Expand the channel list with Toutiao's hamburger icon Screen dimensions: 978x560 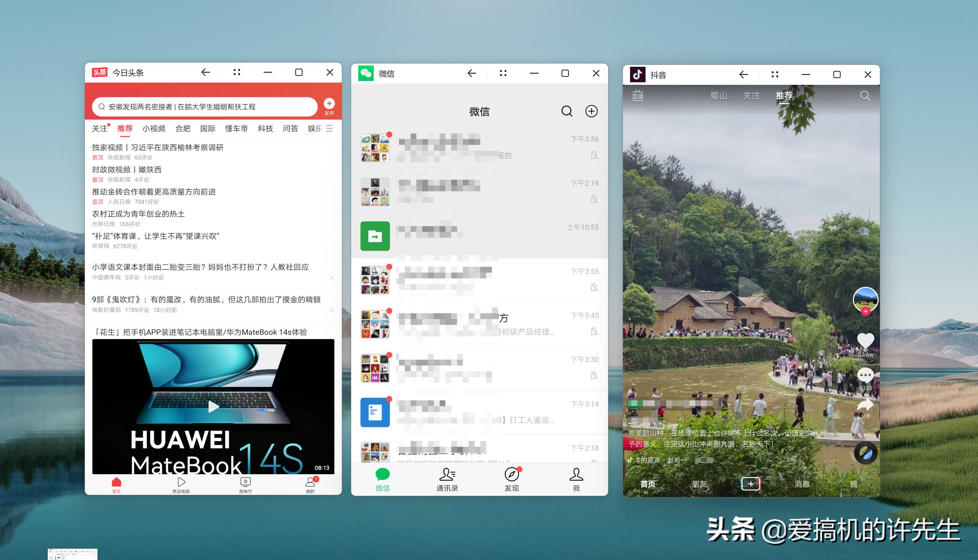pos(329,128)
